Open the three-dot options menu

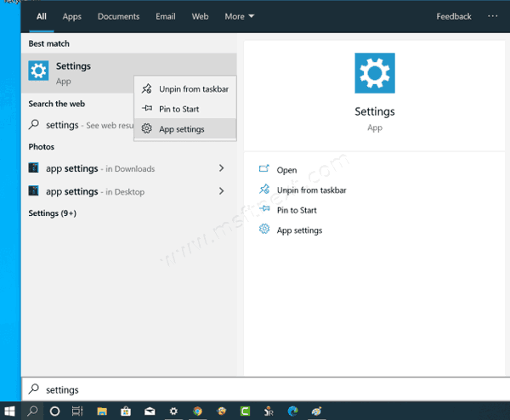pyautogui.click(x=492, y=16)
